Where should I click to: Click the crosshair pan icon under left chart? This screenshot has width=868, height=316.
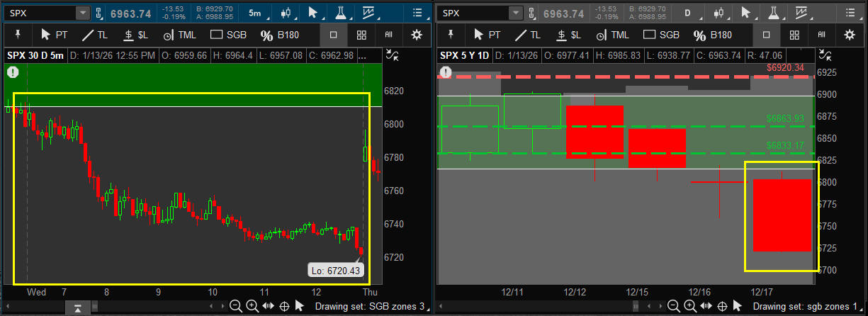(x=285, y=306)
